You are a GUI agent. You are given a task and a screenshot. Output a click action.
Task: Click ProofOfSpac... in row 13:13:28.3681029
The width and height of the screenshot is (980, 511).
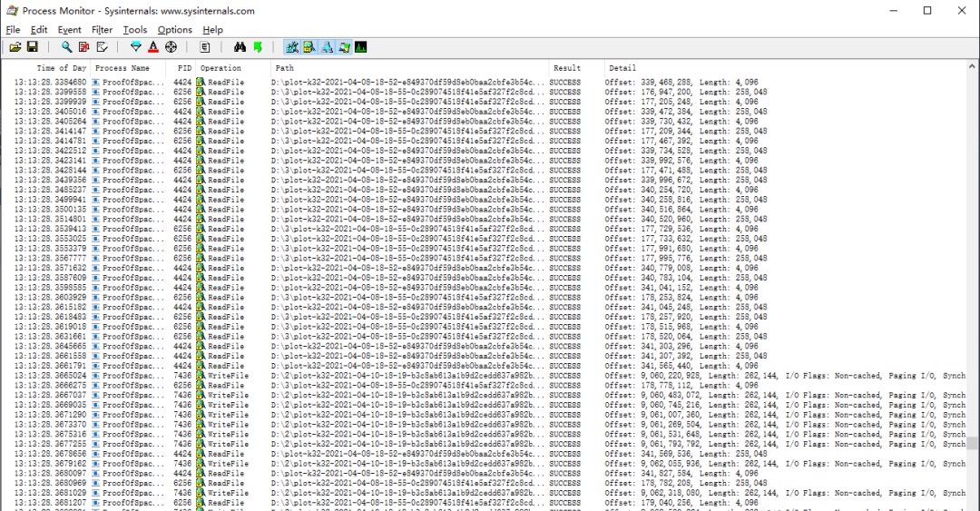pyautogui.click(x=133, y=492)
